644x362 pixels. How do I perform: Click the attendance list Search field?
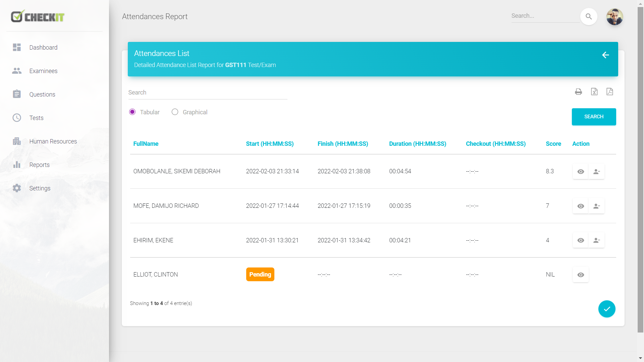pos(208,93)
